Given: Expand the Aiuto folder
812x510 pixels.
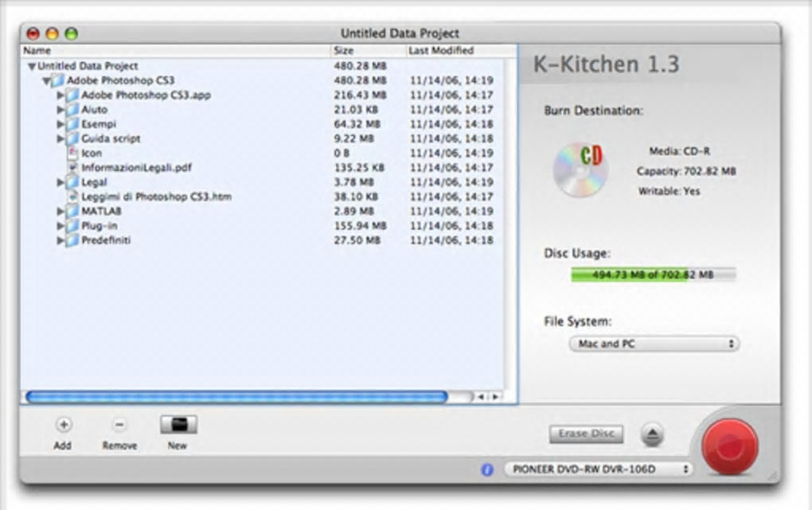Looking at the screenshot, I should pos(60,110).
